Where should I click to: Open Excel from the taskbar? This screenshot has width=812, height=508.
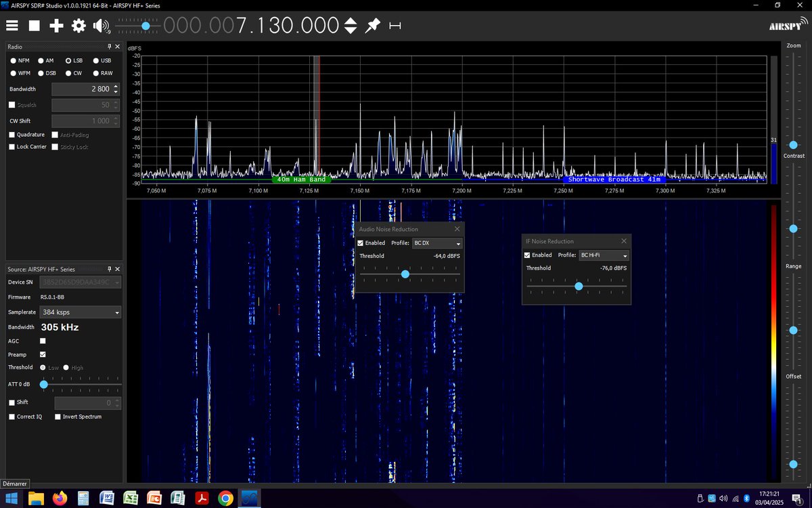131,499
